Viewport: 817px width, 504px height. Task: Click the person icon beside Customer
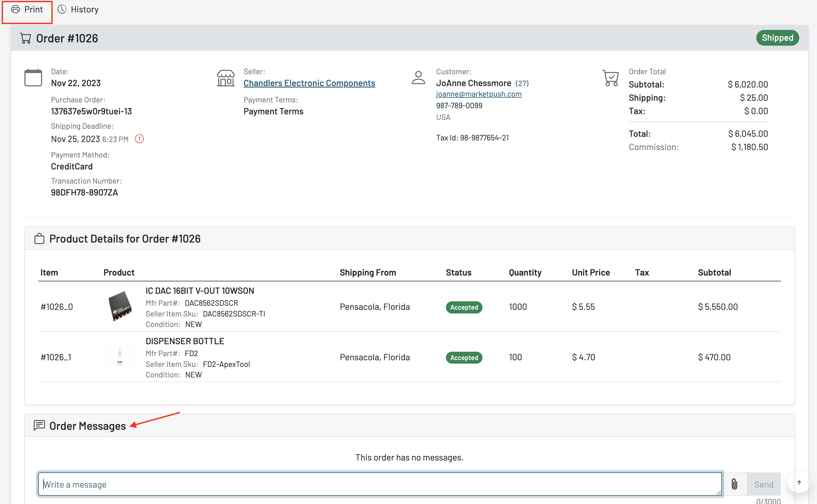pyautogui.click(x=418, y=78)
